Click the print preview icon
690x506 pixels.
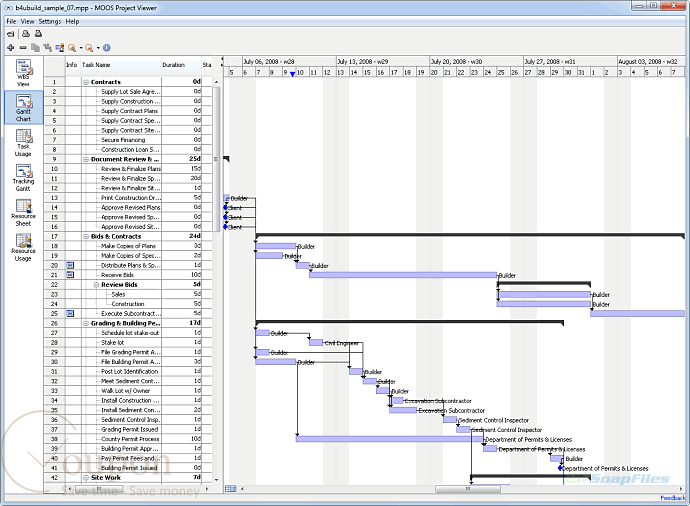point(38,33)
